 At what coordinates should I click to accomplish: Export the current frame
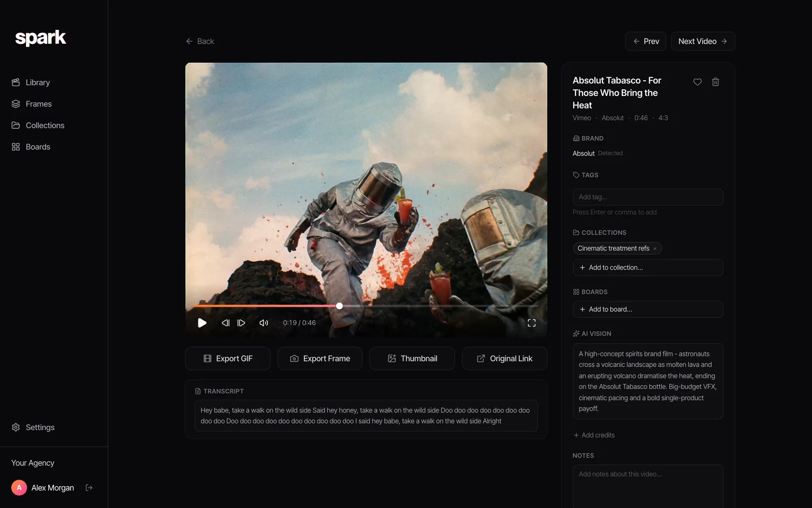[320, 359]
